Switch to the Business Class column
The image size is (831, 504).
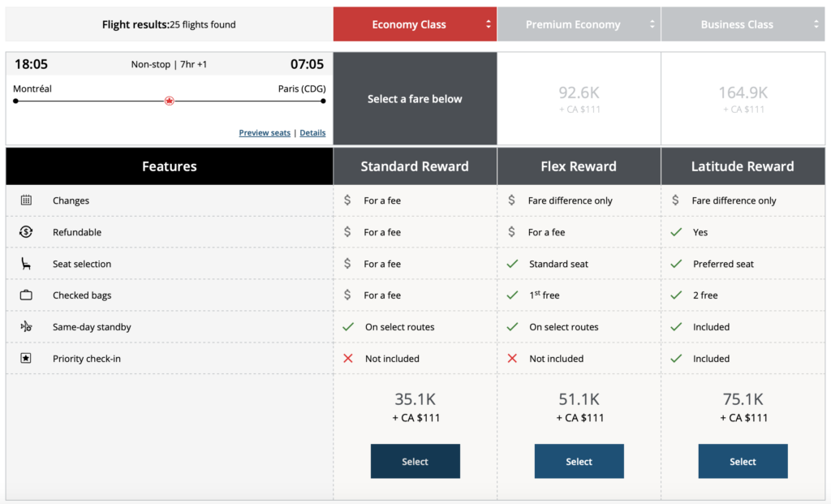coord(743,24)
